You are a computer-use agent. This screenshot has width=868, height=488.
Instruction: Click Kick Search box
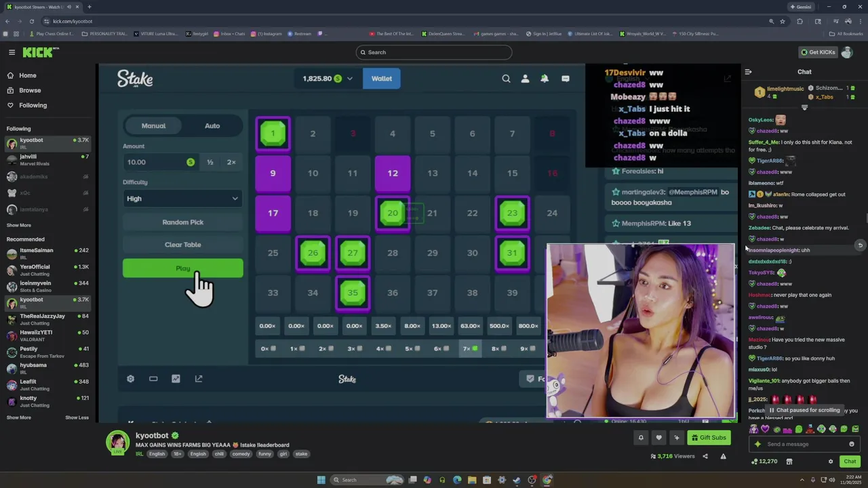pyautogui.click(x=433, y=52)
